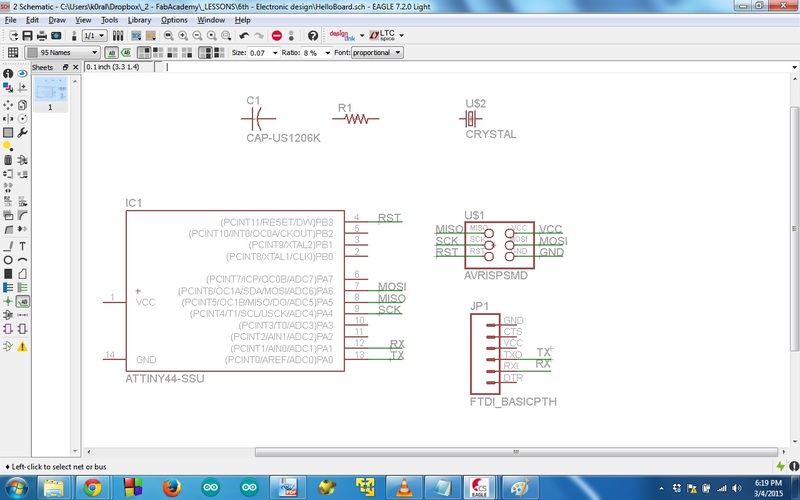Run the ERC check tool
800x500 pixels.
coord(8,346)
